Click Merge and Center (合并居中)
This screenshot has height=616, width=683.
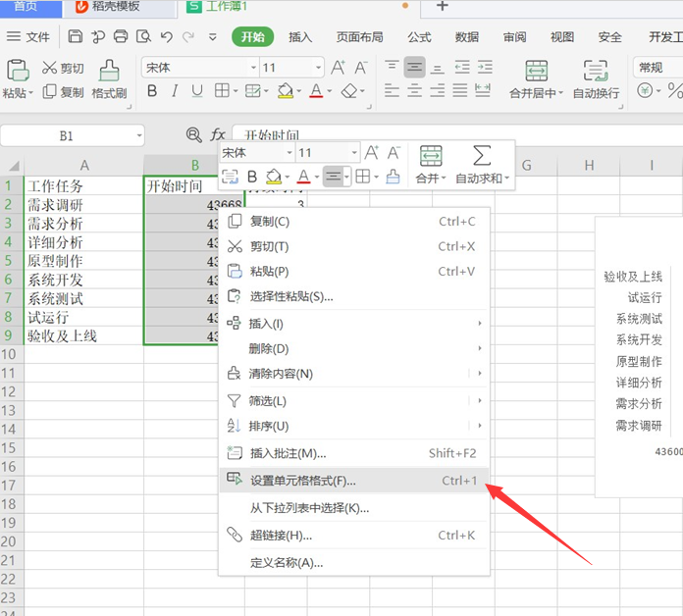click(536, 78)
